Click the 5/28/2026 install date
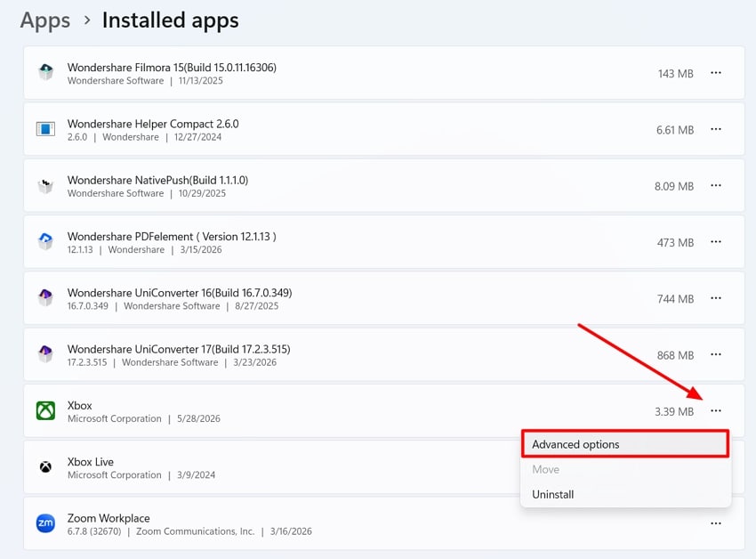 pos(198,418)
